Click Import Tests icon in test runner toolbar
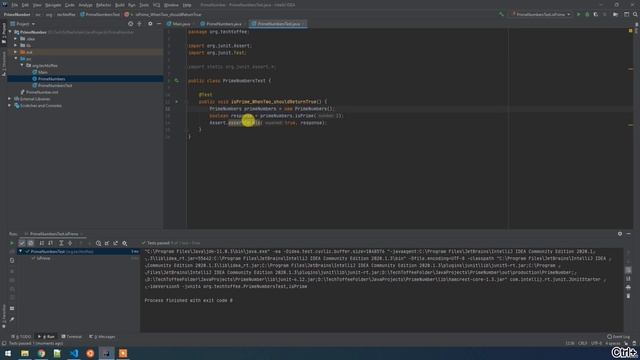Screen dimensions: 640x360 [107, 243]
